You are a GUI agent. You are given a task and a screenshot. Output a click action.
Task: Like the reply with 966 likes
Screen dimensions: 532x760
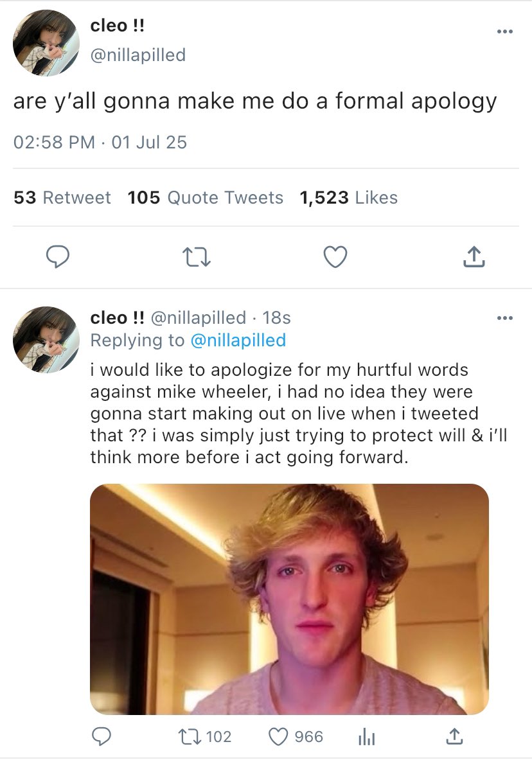[x=279, y=736]
